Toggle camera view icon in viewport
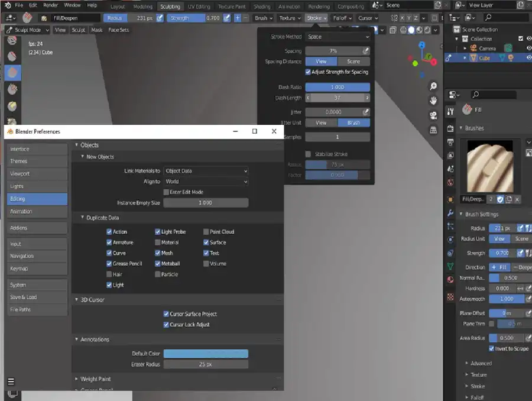The height and width of the screenshot is (401, 532). tap(433, 115)
